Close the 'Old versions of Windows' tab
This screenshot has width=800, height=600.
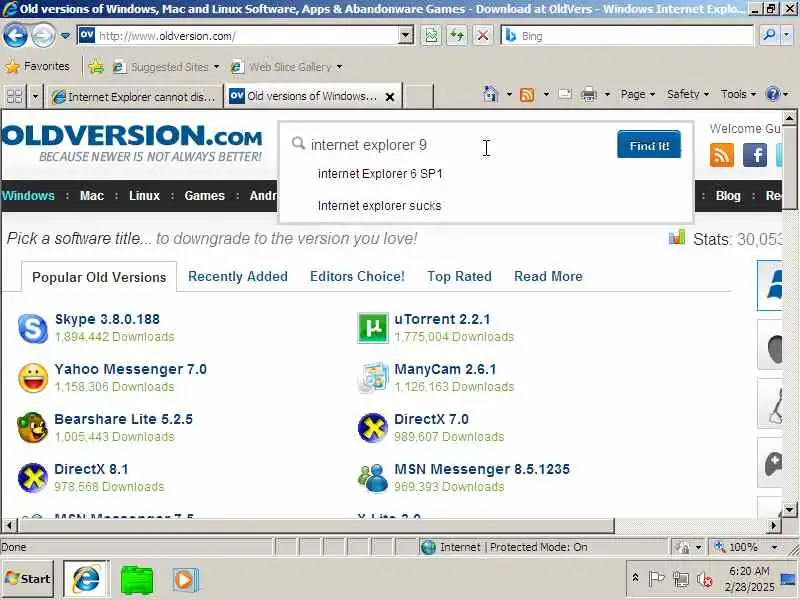[x=390, y=96]
